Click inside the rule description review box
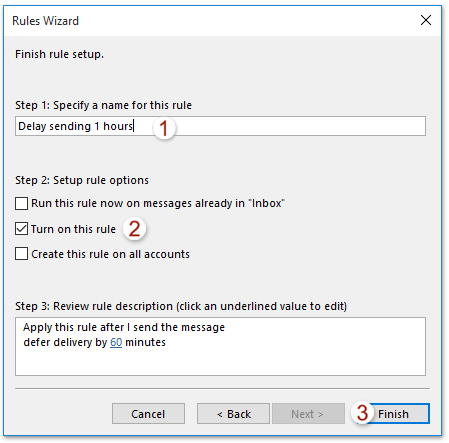Screen dimensions: 449x443 coord(220,346)
